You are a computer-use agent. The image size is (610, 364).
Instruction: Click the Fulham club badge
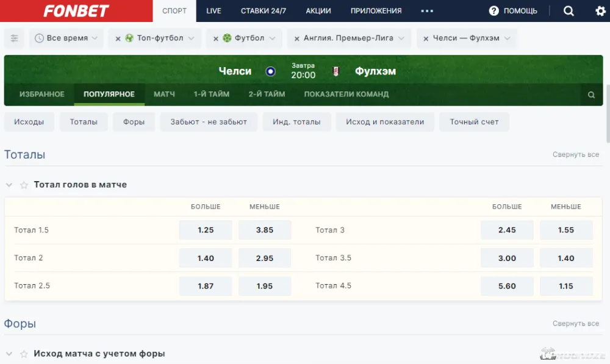[335, 71]
